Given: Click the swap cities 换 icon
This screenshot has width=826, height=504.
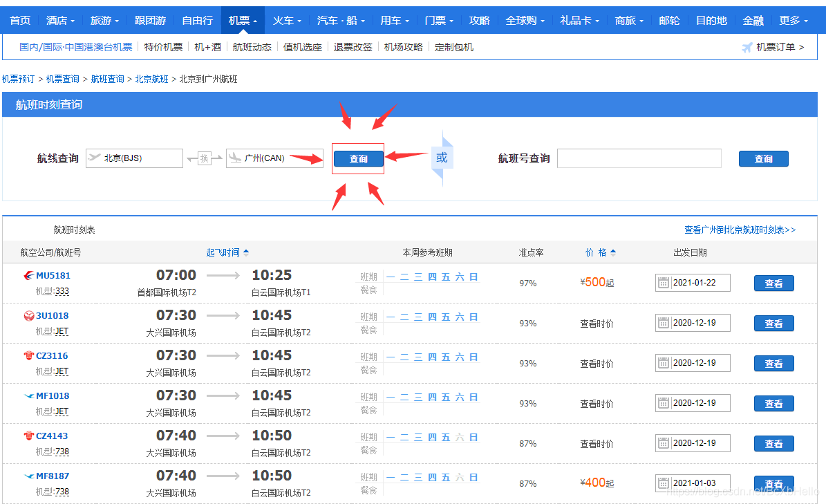Looking at the screenshot, I should (x=205, y=158).
